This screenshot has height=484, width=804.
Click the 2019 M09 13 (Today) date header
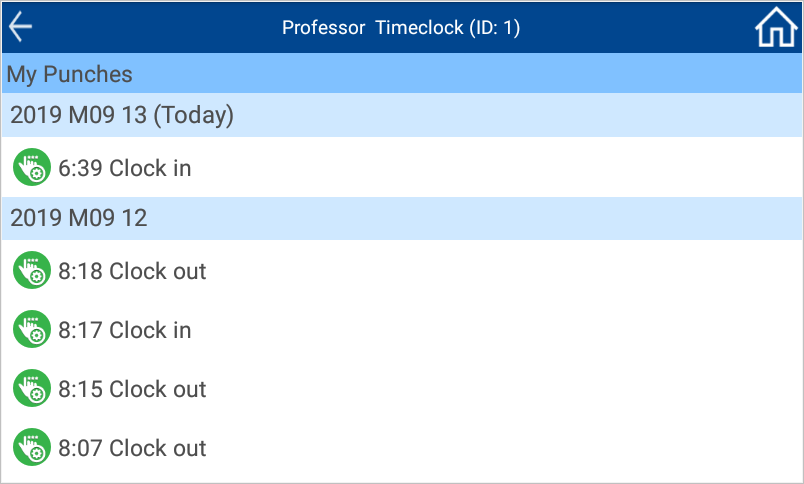[402, 115]
